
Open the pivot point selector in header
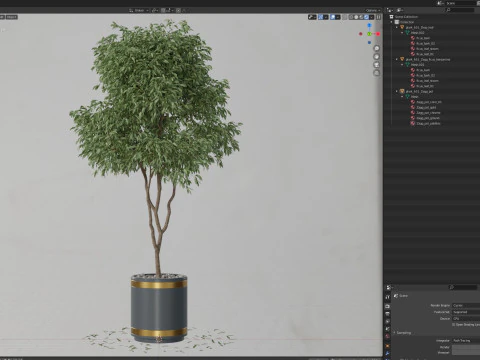pos(155,10)
